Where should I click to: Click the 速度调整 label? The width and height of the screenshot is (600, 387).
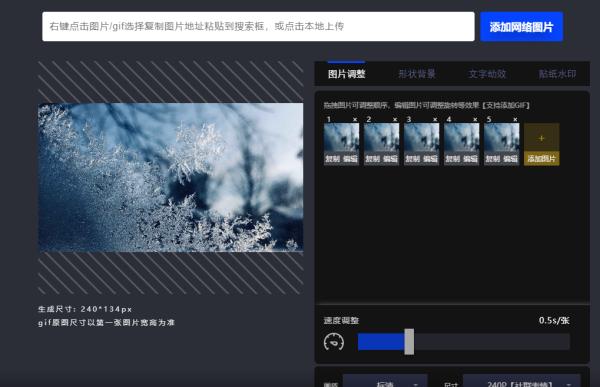pos(341,320)
